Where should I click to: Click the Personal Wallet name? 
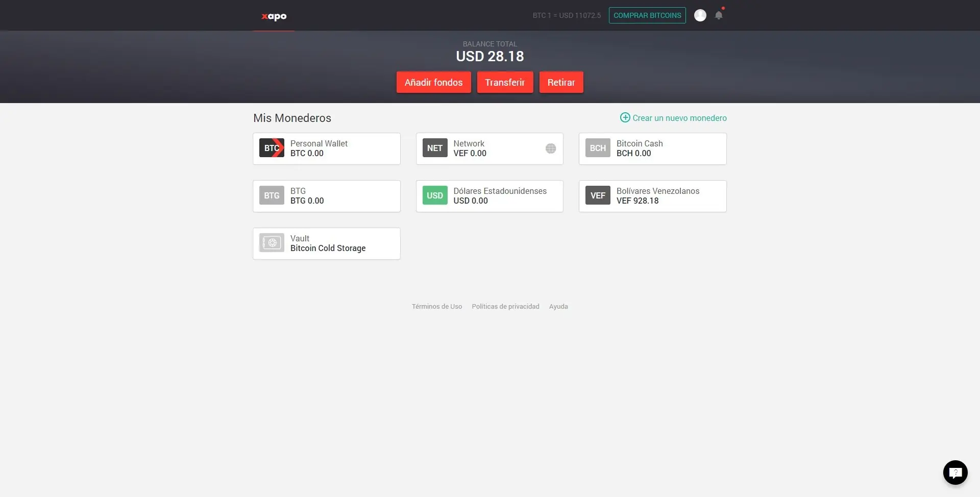(x=319, y=143)
